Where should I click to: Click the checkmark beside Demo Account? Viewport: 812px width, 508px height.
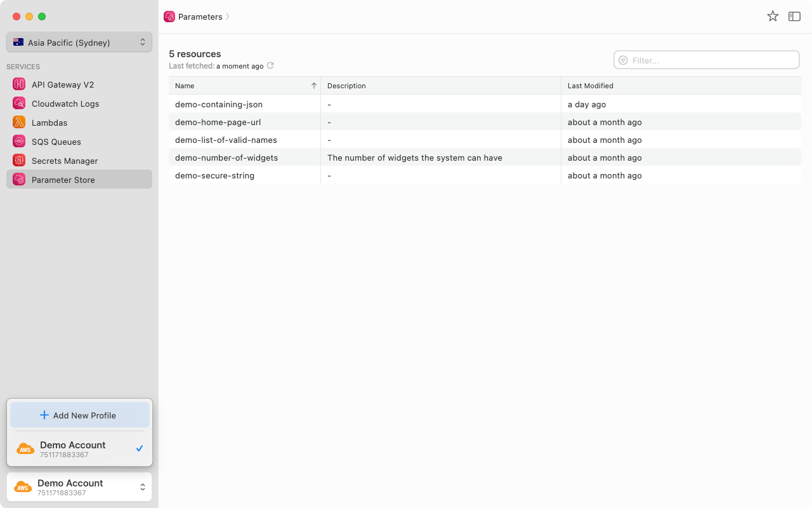point(140,448)
